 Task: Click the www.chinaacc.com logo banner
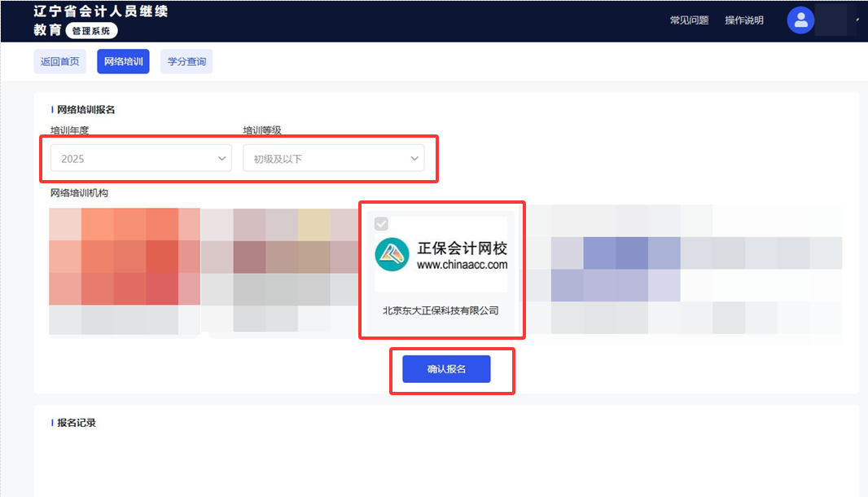[441, 253]
